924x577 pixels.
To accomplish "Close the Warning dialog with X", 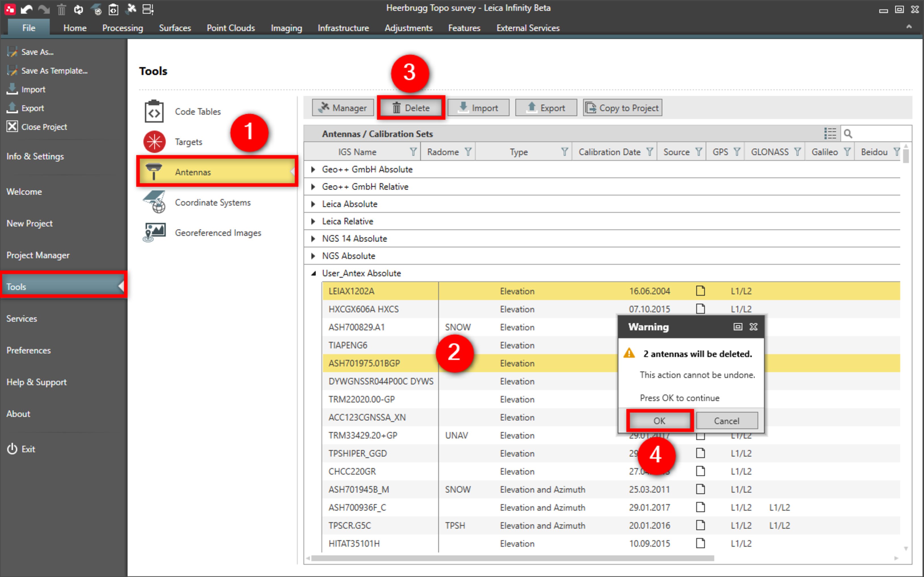I will point(754,327).
